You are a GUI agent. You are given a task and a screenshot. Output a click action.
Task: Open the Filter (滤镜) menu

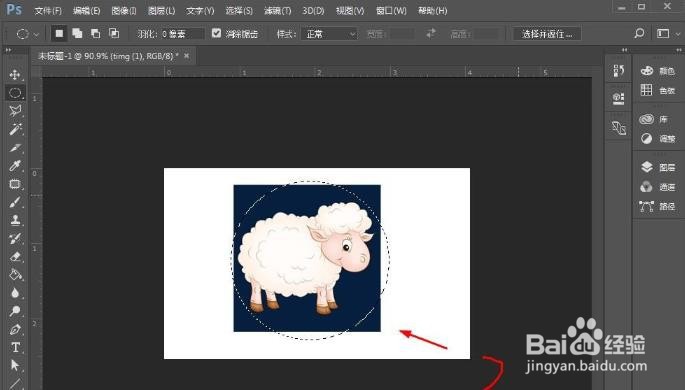[278, 10]
